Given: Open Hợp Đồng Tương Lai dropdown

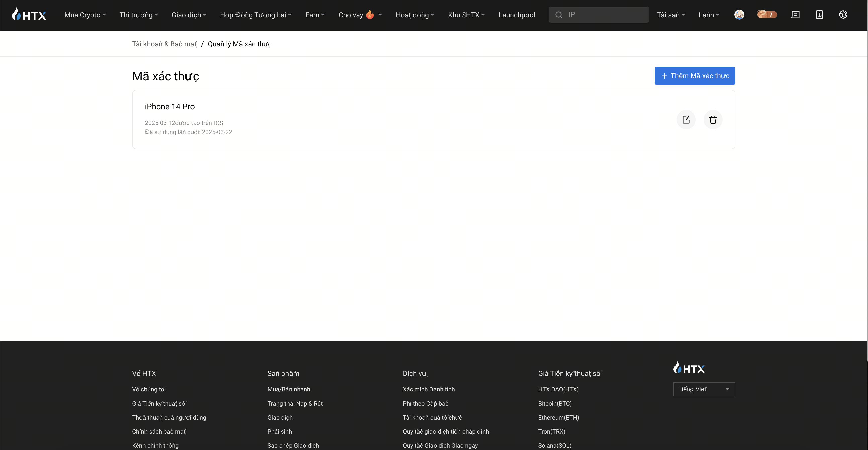Looking at the screenshot, I should (x=256, y=15).
